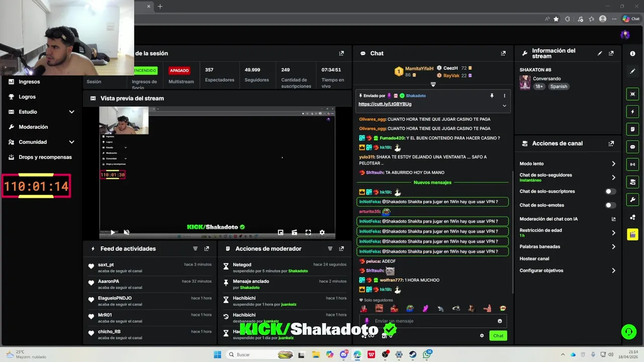Click the Windows taskbar Buscar field

[259, 354]
